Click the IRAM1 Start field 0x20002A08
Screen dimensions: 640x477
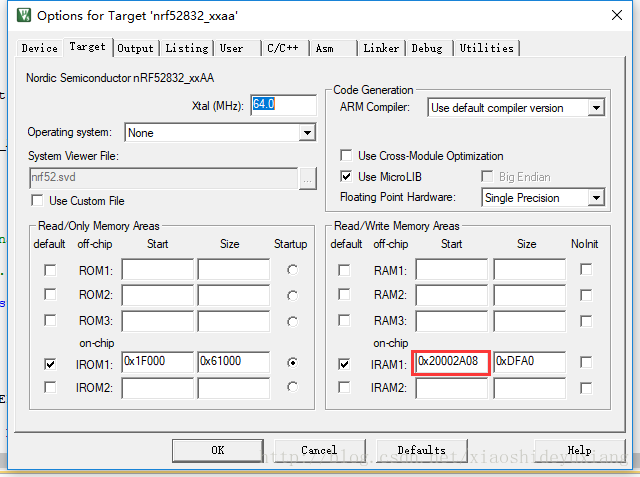[x=452, y=362]
